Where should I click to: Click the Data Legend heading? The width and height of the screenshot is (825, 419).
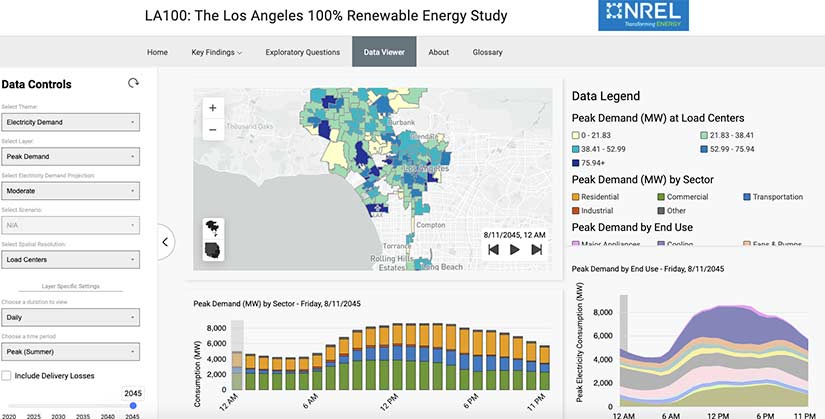(606, 96)
